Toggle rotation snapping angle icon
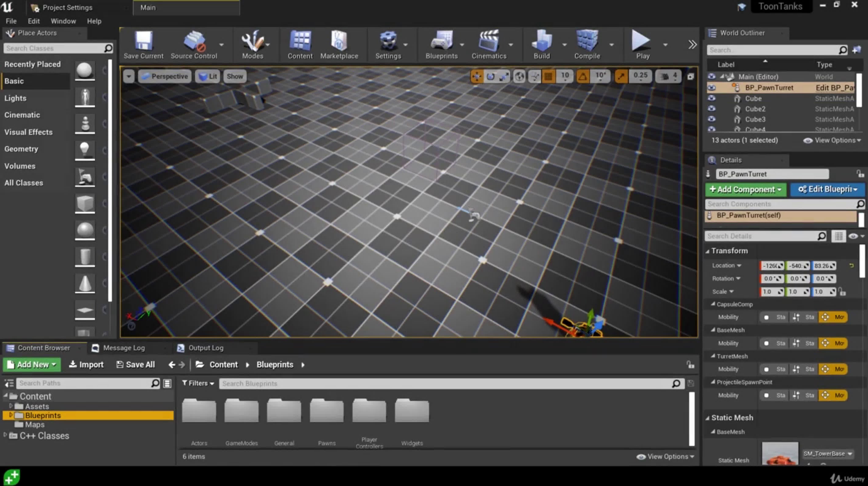This screenshot has height=486, width=868. pos(583,77)
